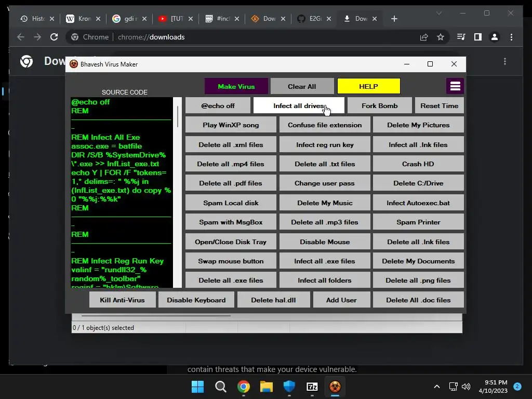Image resolution: width=532 pixels, height=399 pixels.
Task: Click the new tab plus button
Action: [394, 19]
